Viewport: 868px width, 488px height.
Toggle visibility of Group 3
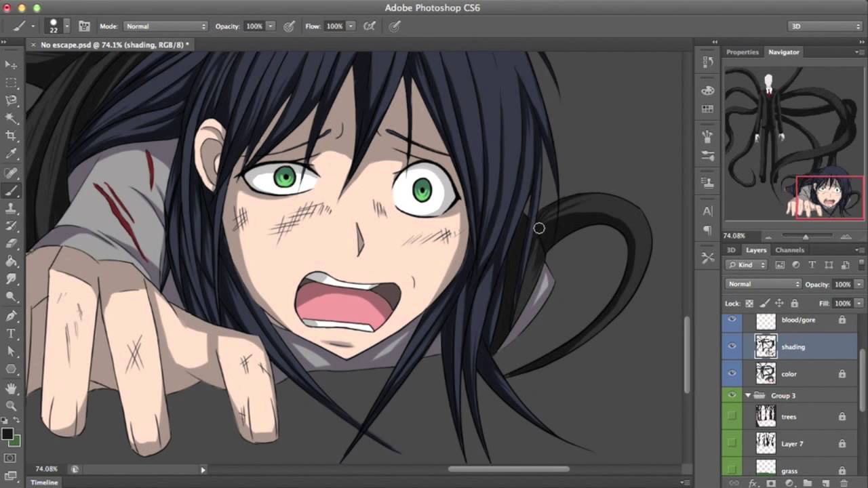pyautogui.click(x=732, y=395)
